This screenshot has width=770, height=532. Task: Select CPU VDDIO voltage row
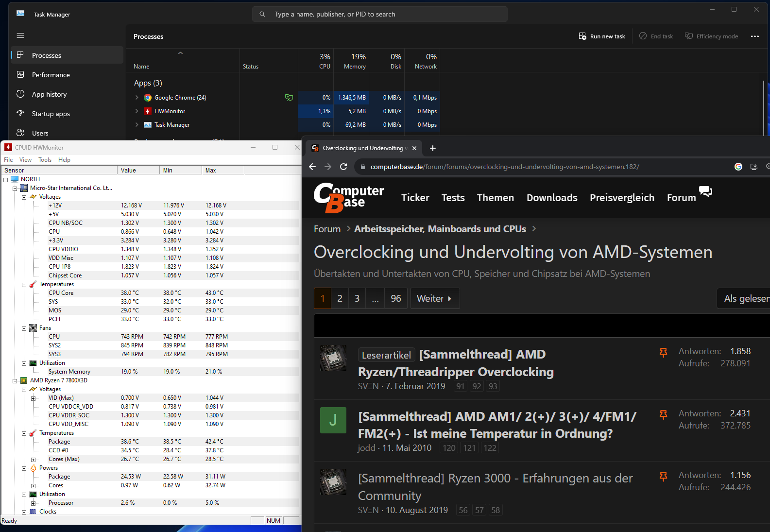click(151, 249)
